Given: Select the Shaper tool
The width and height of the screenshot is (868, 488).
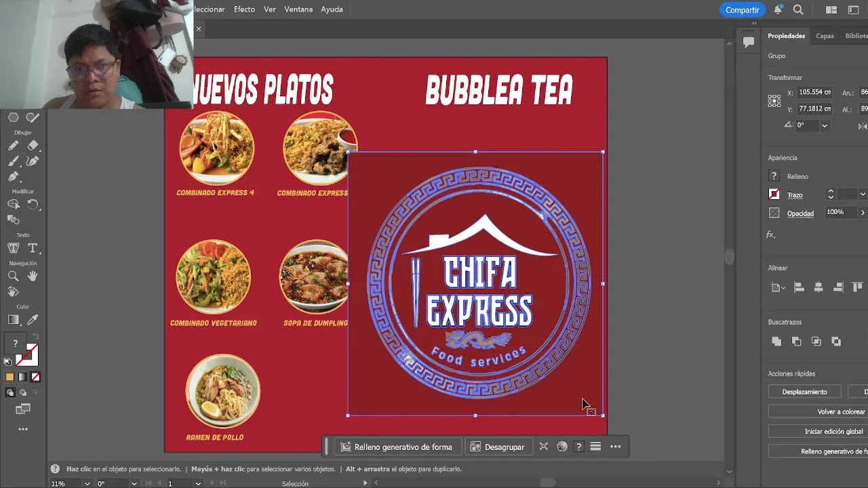Looking at the screenshot, I should [33, 117].
